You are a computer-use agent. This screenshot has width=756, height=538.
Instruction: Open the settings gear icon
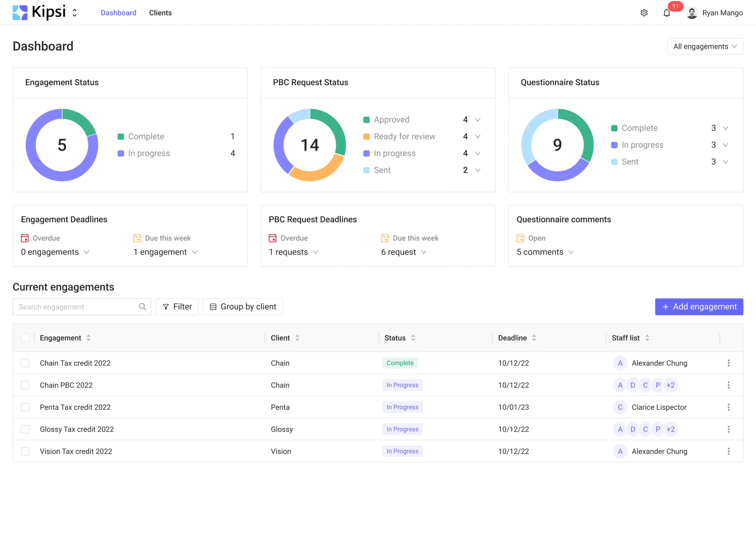[x=644, y=12]
